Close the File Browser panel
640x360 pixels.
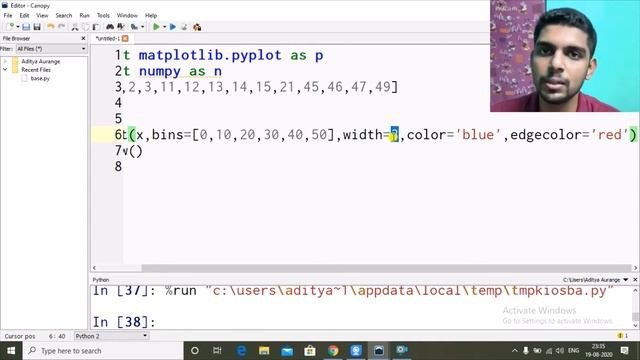(83, 38)
